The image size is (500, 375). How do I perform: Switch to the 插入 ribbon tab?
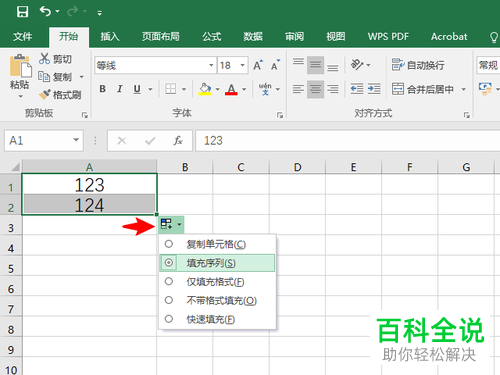click(110, 36)
